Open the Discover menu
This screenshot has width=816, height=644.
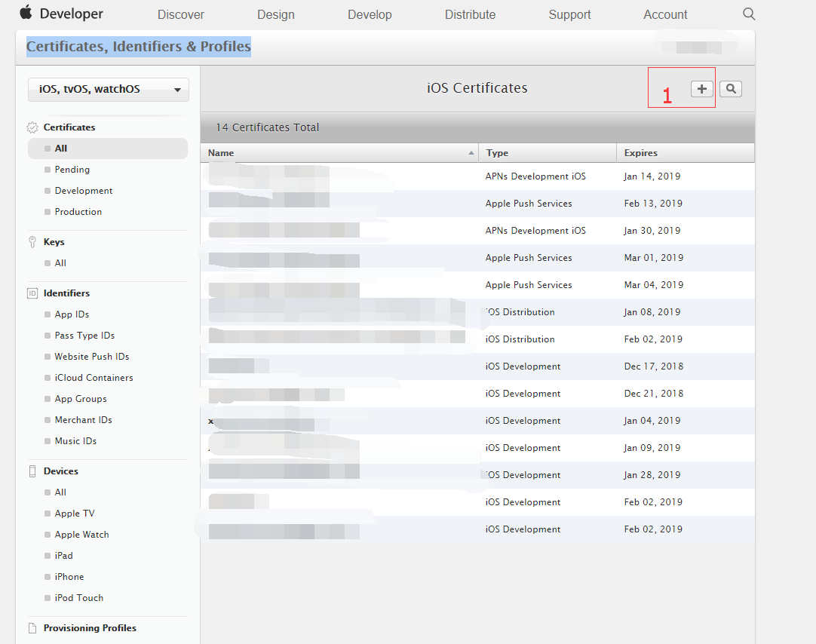pos(180,14)
